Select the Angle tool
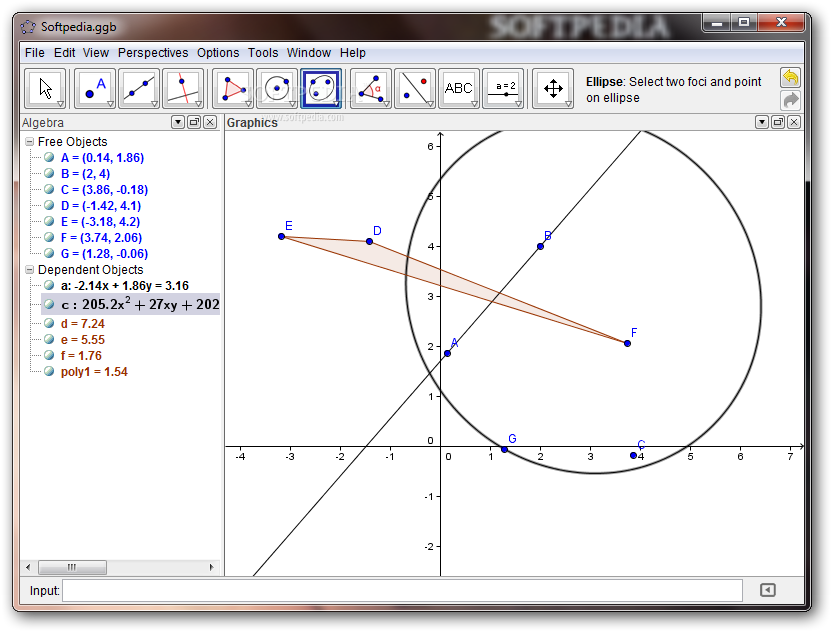 pos(371,88)
